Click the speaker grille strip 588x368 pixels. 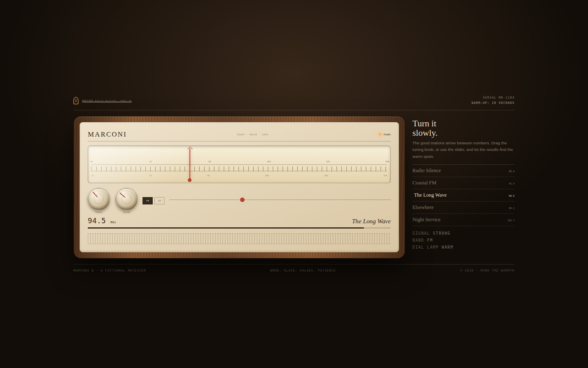click(x=239, y=239)
